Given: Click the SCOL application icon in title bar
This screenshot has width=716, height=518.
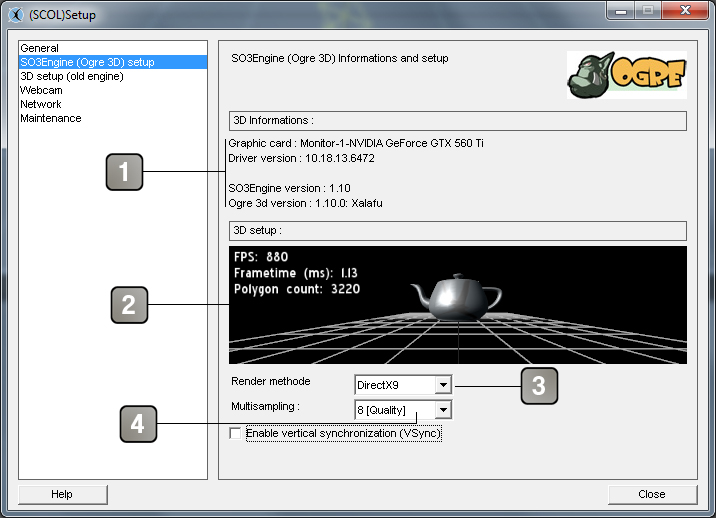Looking at the screenshot, I should point(16,15).
